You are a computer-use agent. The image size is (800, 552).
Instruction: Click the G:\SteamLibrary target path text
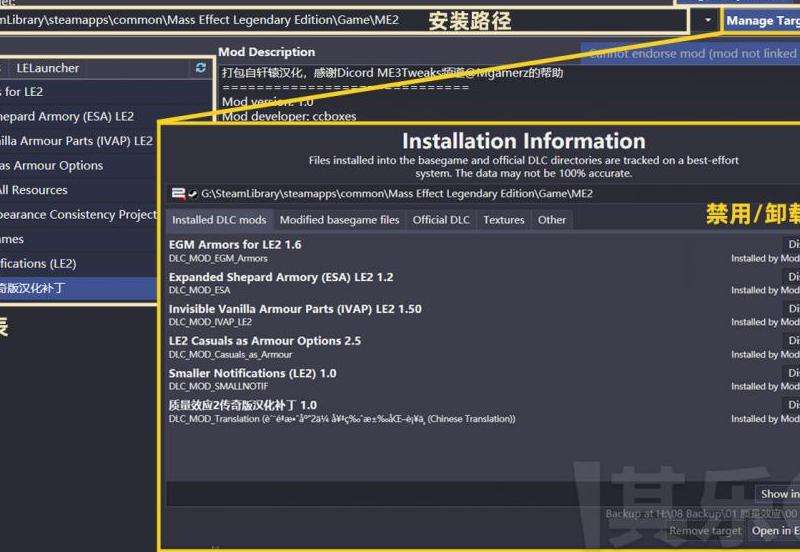(397, 193)
